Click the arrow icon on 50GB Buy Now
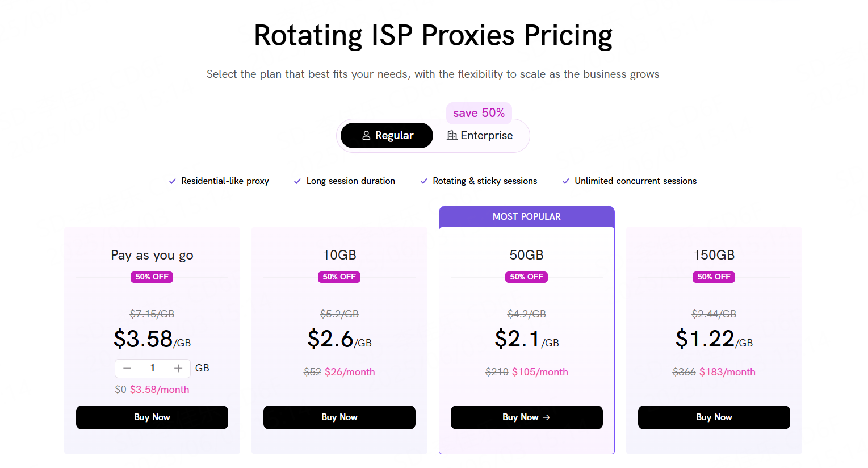868x468 pixels. click(546, 417)
